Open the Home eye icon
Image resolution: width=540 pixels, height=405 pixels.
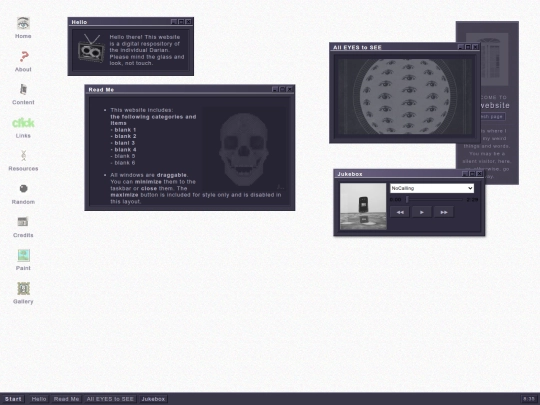click(x=23, y=23)
